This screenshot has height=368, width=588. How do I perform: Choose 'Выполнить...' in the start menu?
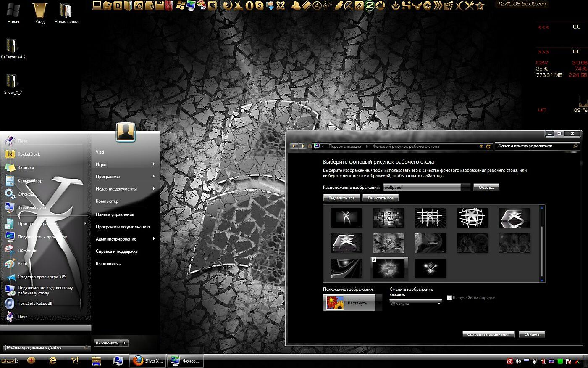tap(108, 264)
